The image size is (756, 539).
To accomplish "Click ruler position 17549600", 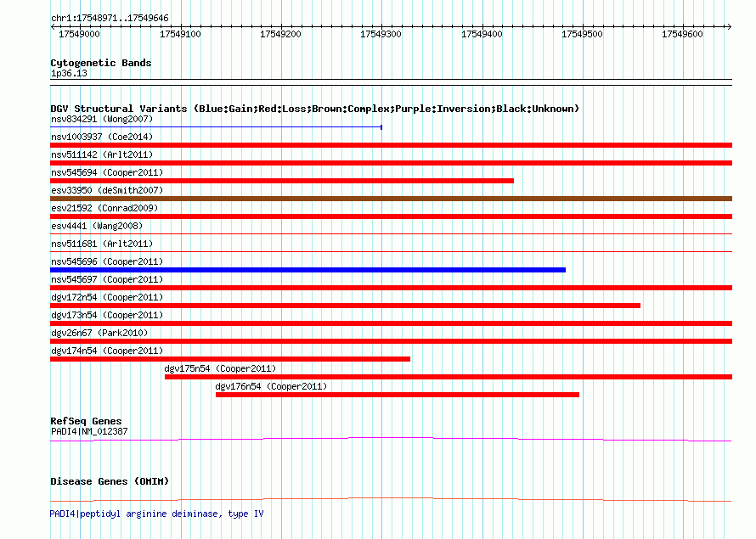I will [x=682, y=34].
